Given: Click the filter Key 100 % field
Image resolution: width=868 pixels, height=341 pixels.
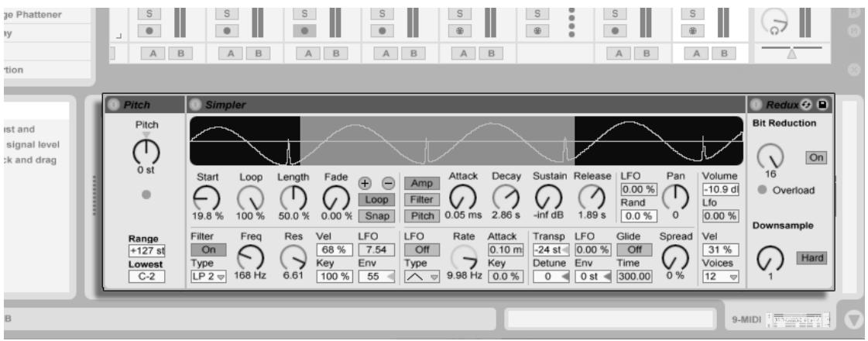Looking at the screenshot, I should pos(335,276).
